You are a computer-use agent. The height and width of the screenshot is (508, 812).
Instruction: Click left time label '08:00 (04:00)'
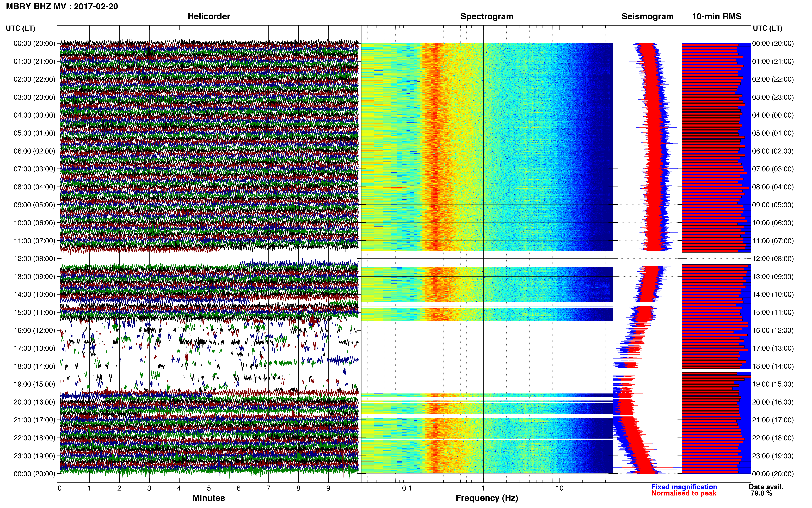pyautogui.click(x=34, y=187)
